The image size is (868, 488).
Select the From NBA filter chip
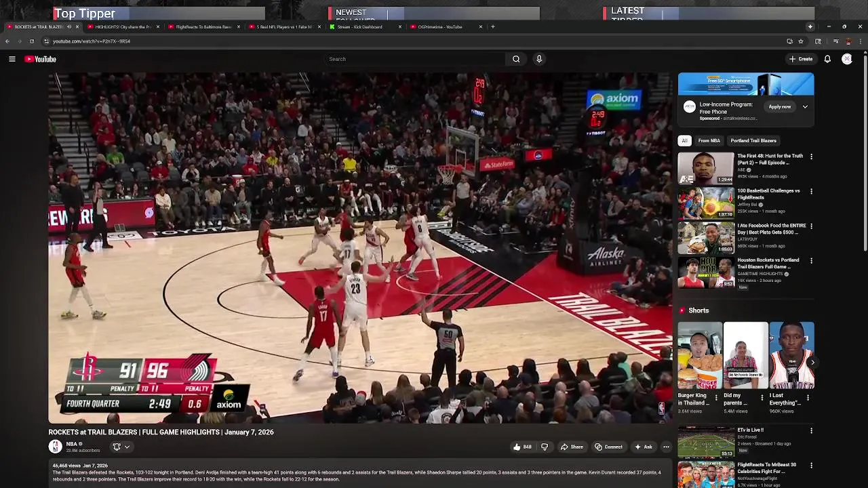click(x=709, y=141)
